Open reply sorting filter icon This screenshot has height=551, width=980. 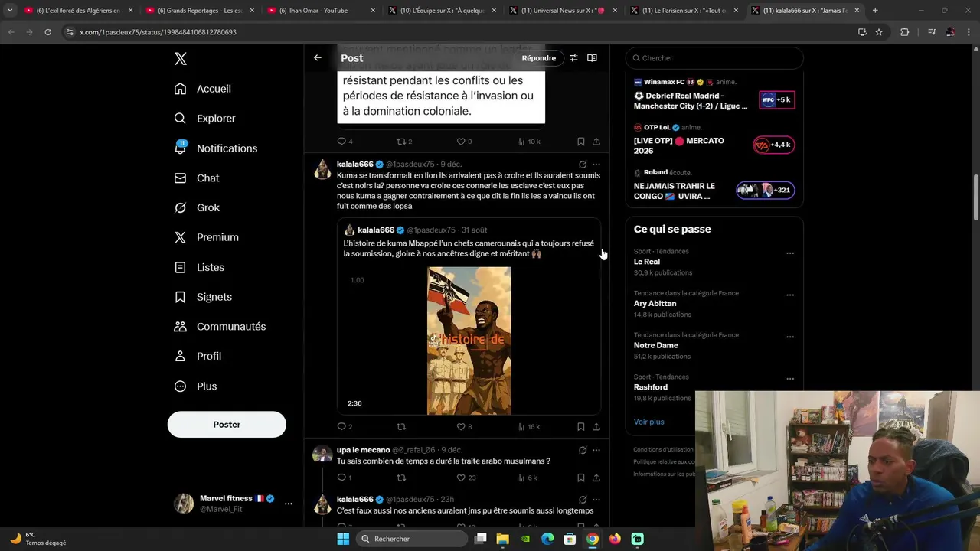coord(573,58)
